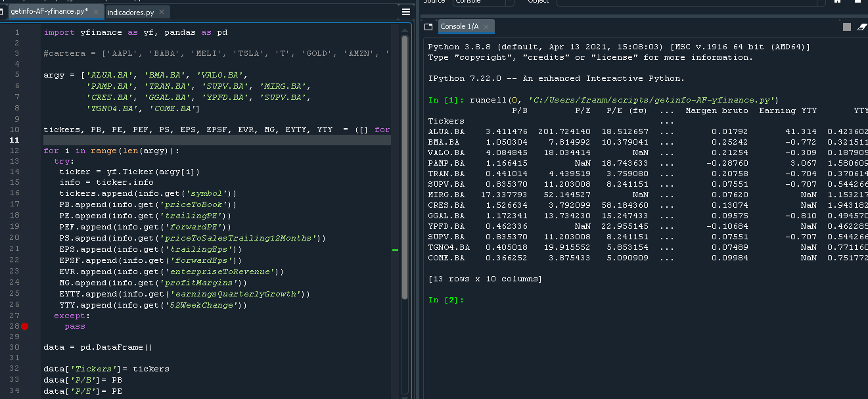Click the for i in range(len(argy)) line
Screen dimensions: 868x399
click(111, 151)
